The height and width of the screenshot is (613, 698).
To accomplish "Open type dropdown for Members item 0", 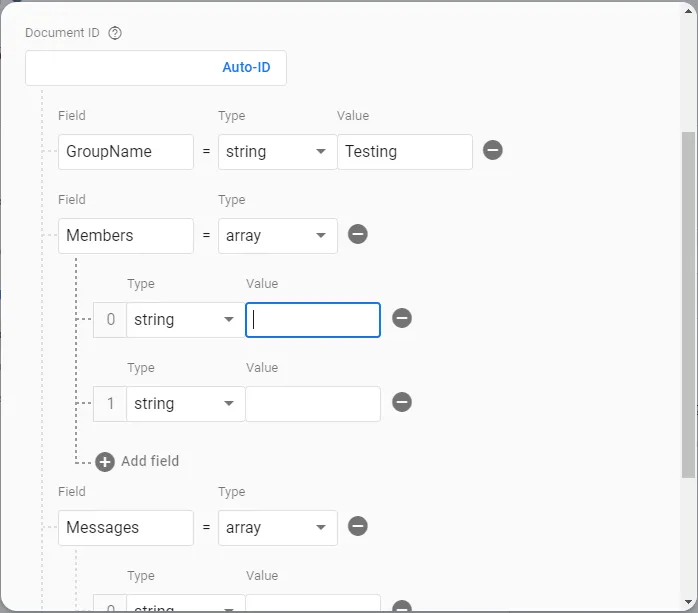I will pyautogui.click(x=185, y=320).
